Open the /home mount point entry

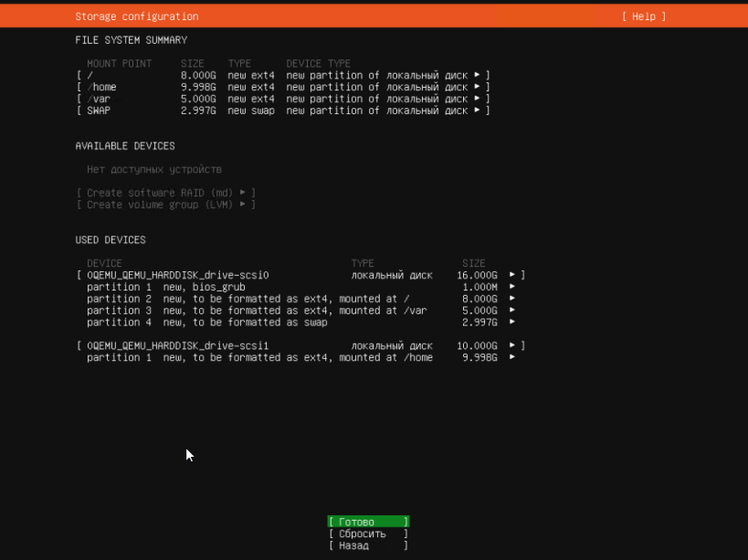283,87
